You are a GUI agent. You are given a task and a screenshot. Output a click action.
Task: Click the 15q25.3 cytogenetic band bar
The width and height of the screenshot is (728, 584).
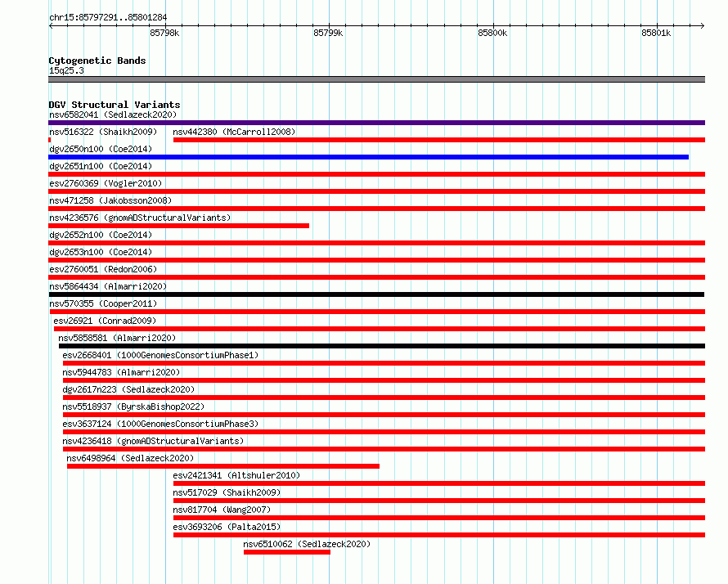point(376,79)
